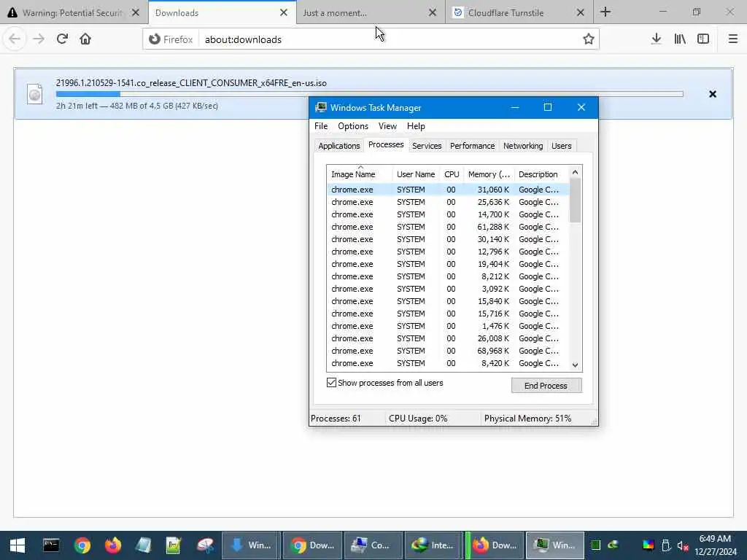The image size is (747, 560).
Task: Click the process list scrollbar thumb
Action: 575,201
